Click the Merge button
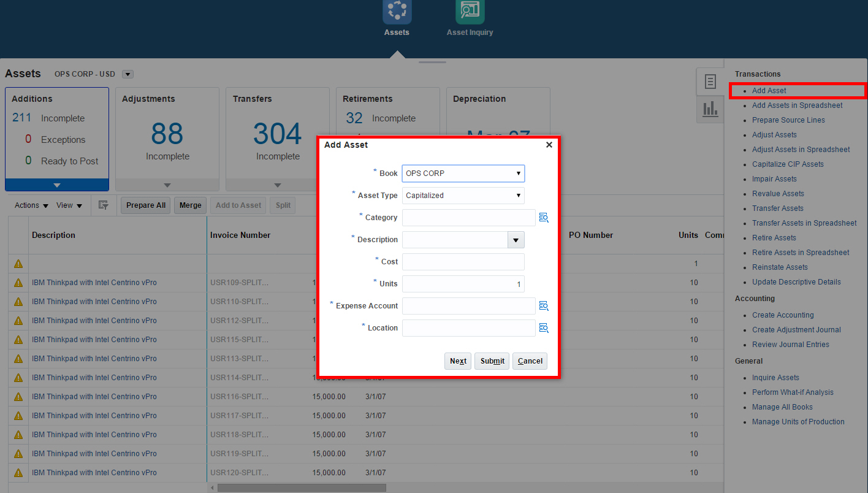 tap(190, 205)
